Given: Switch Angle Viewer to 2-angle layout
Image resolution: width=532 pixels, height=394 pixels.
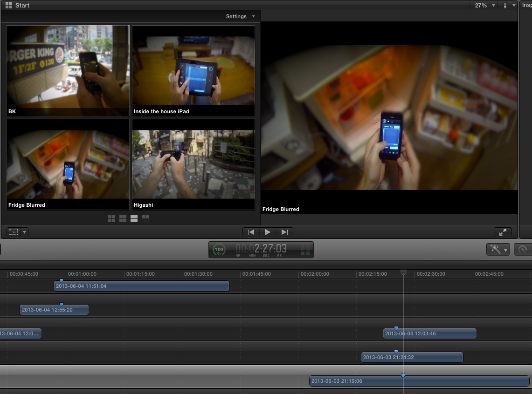Looking at the screenshot, I should point(111,218).
